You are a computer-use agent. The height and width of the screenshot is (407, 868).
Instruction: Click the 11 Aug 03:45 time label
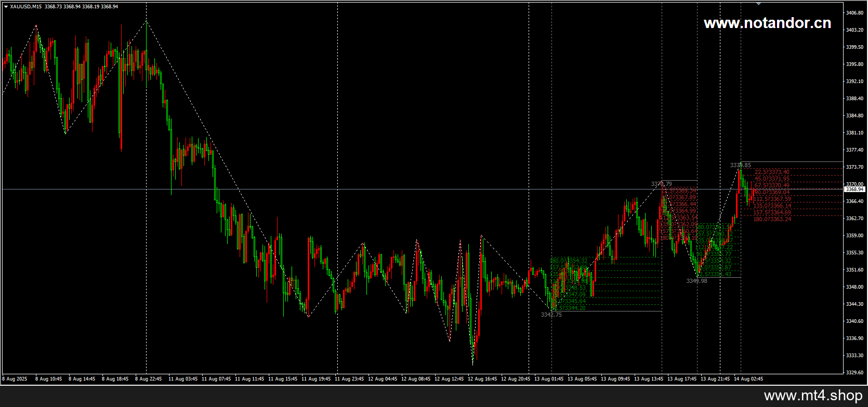[183, 379]
